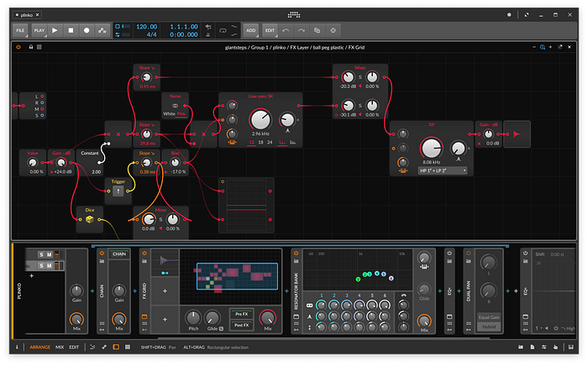Click the Redo arrow icon
This screenshot has width=588, height=365.
tap(302, 30)
